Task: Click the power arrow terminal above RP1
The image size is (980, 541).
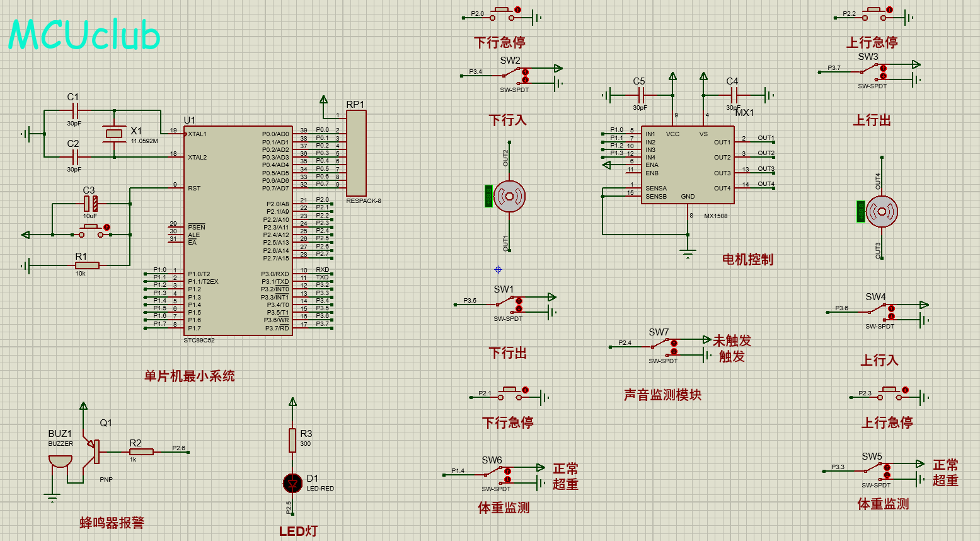Action: (323, 100)
